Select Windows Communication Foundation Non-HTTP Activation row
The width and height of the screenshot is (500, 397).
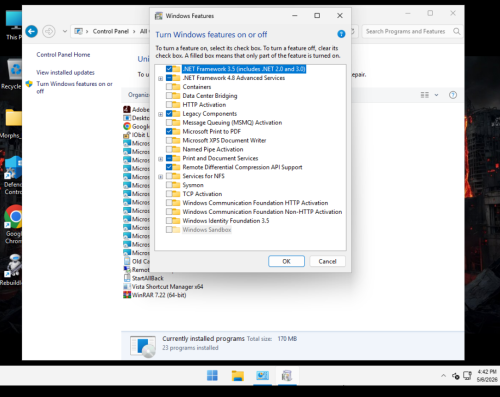262,212
